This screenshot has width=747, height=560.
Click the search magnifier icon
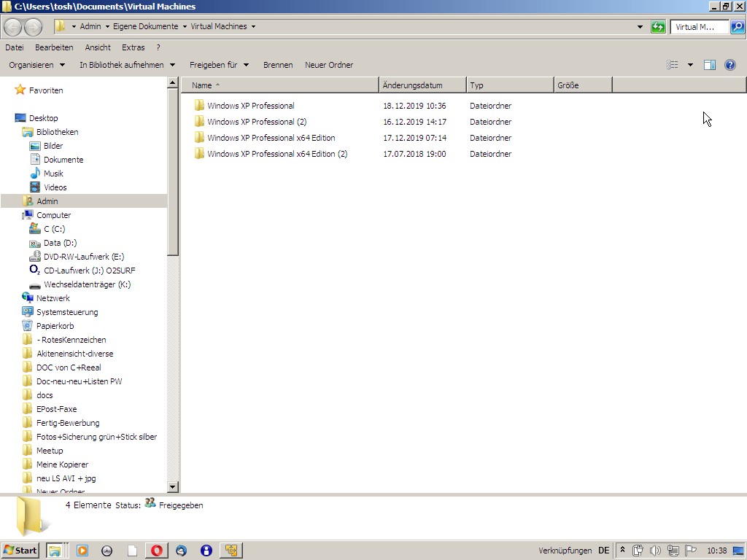pyautogui.click(x=737, y=27)
